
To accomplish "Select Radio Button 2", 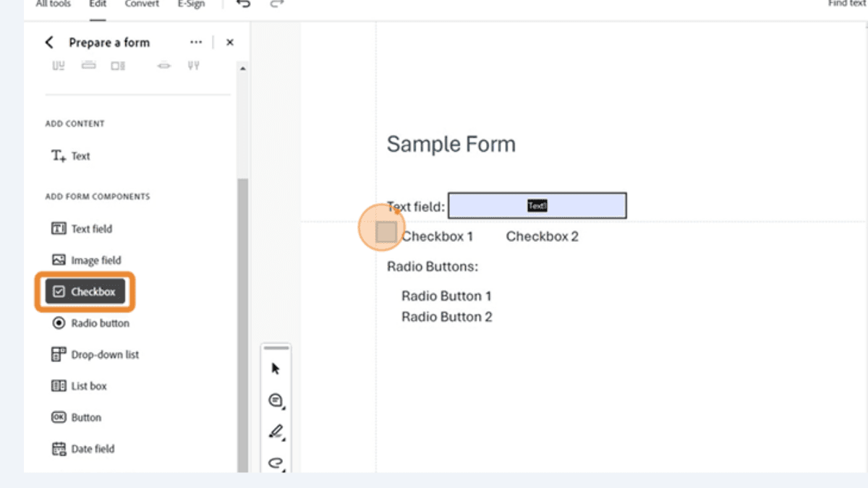I will [446, 317].
